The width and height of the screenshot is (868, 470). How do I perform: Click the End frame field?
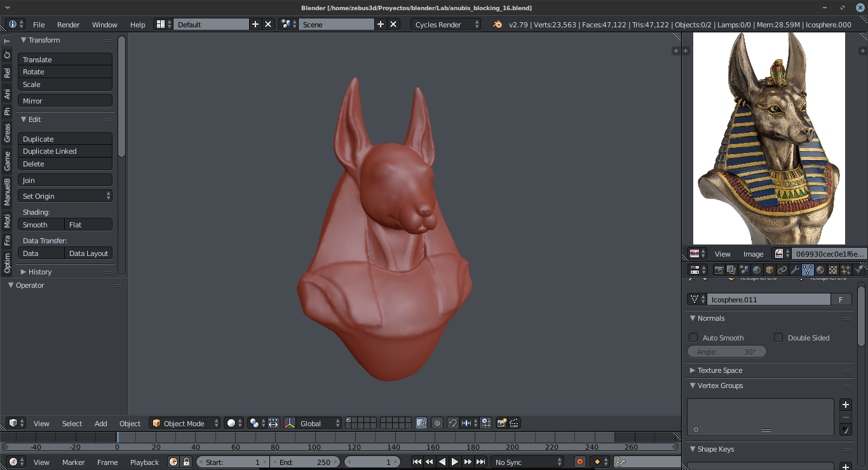pyautogui.click(x=304, y=462)
